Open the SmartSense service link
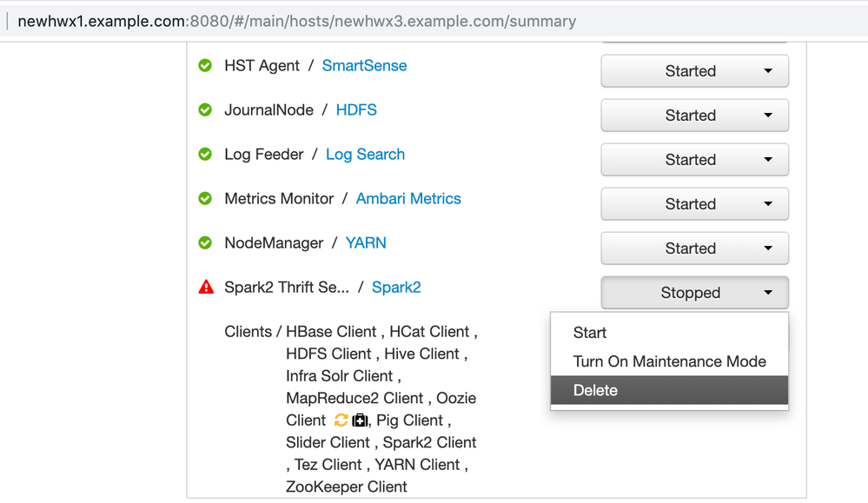This screenshot has height=503, width=868. 364,66
